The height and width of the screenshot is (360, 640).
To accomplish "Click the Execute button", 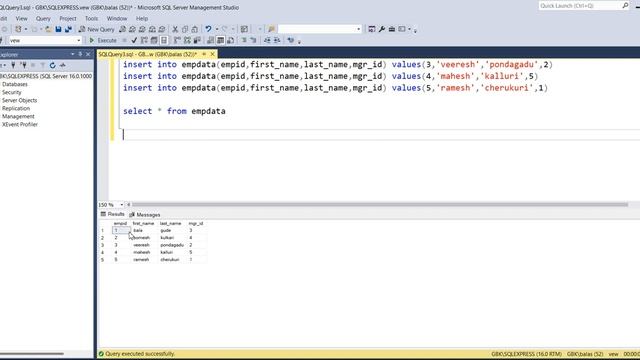I will pos(103,40).
